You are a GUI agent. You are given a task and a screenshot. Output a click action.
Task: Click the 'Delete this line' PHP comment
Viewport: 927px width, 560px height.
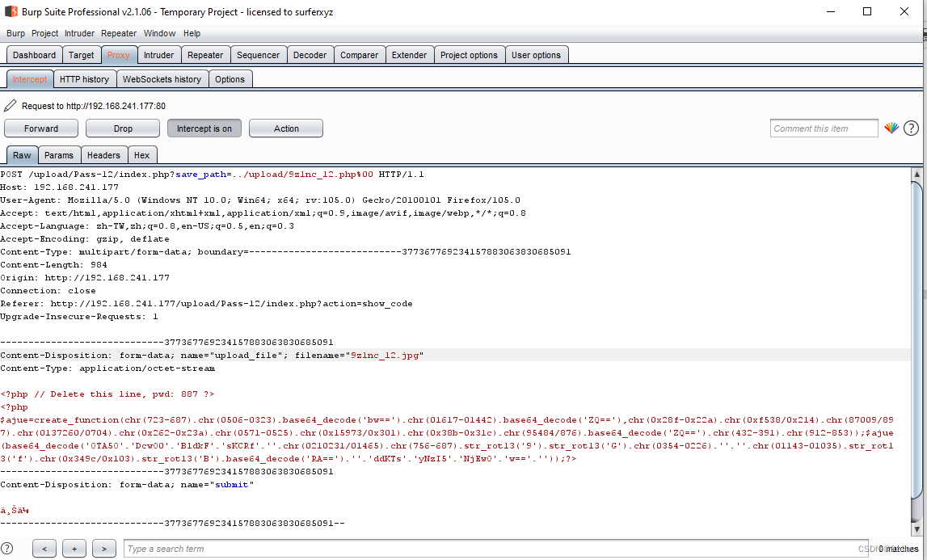(107, 394)
